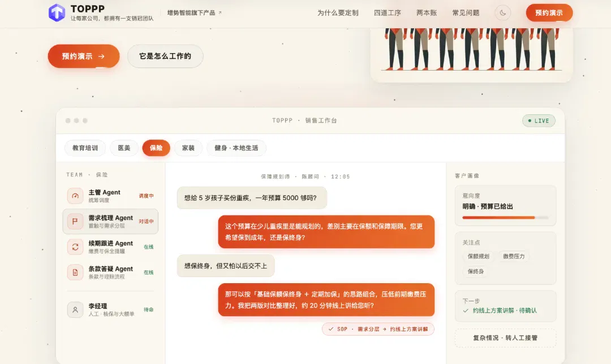Go to 两本账 nav item
This screenshot has width=611, height=364.
[427, 13]
